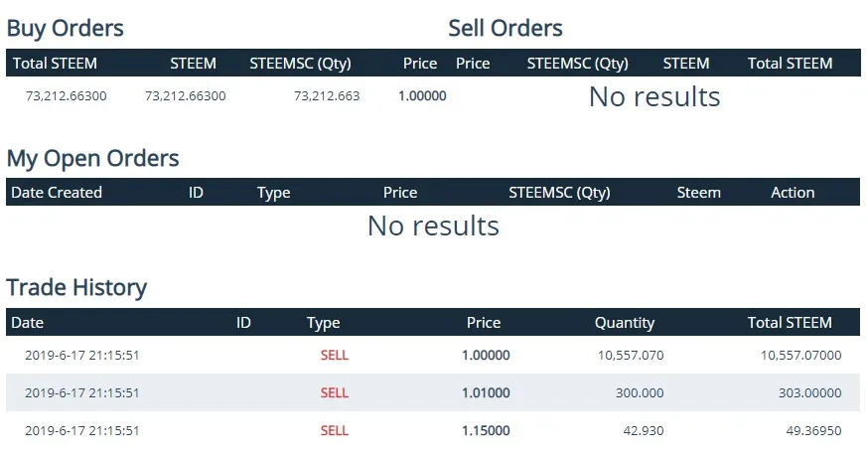Click the Trade History Quantity column header
The image size is (868, 455).
point(625,323)
